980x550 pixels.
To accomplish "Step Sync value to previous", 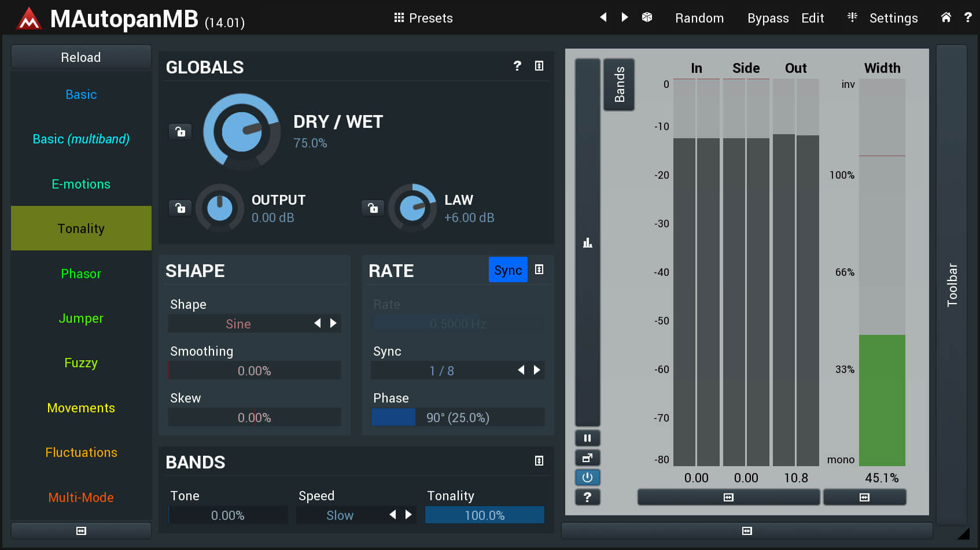I will 521,370.
